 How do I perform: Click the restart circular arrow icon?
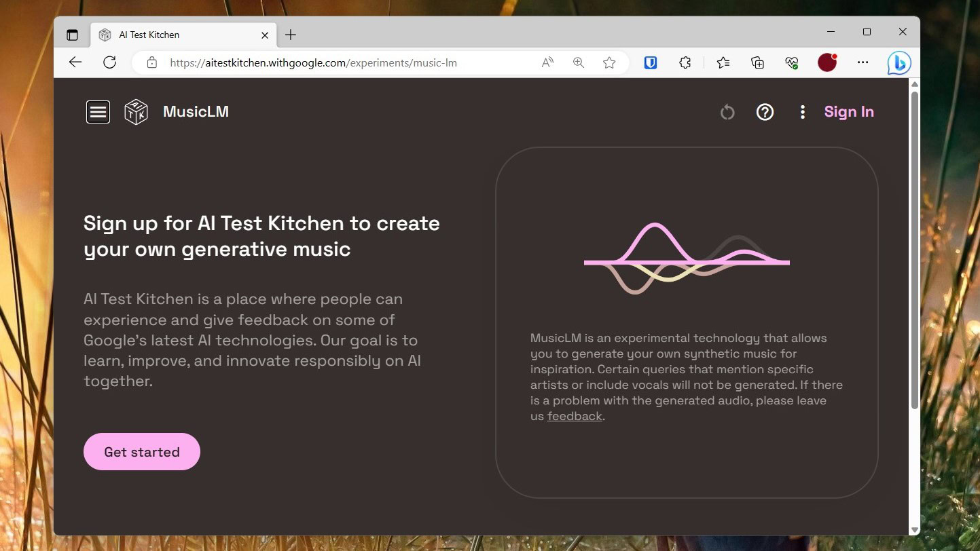(727, 112)
